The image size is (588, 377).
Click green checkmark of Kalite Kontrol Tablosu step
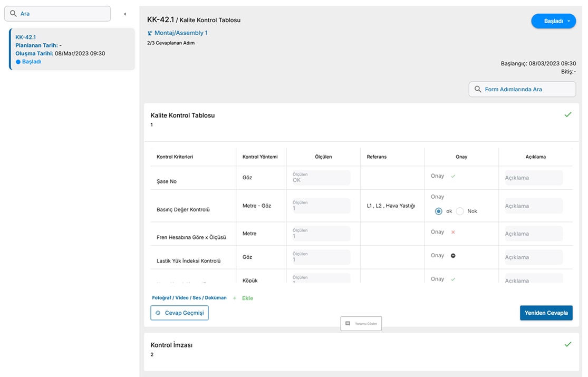(x=568, y=115)
